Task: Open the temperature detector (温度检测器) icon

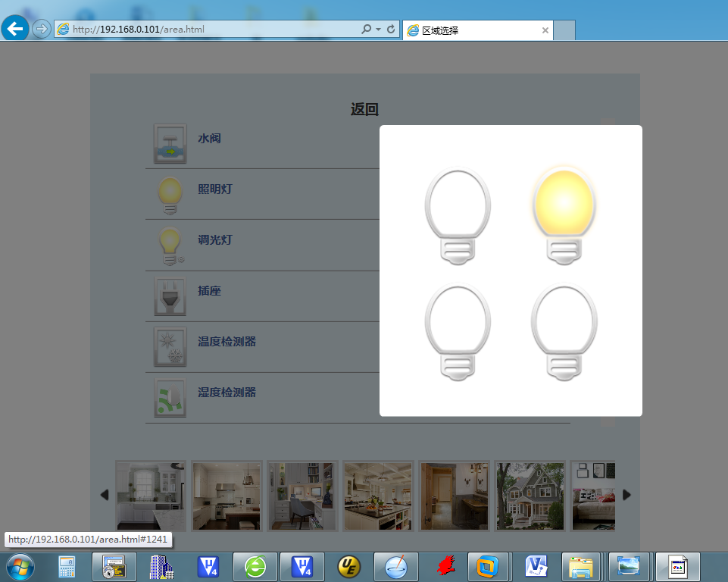Action: coord(170,347)
